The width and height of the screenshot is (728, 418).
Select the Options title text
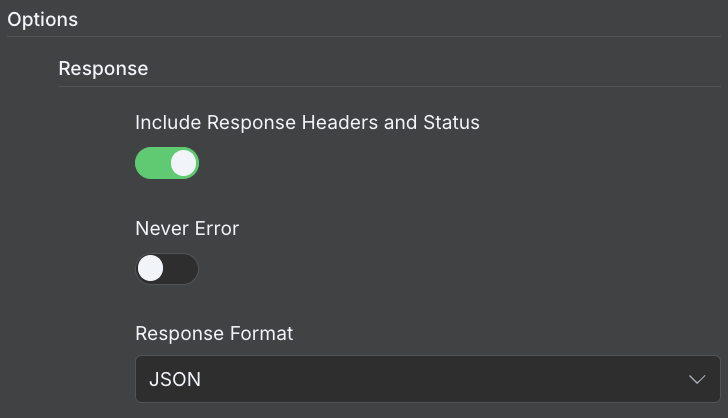[43, 19]
